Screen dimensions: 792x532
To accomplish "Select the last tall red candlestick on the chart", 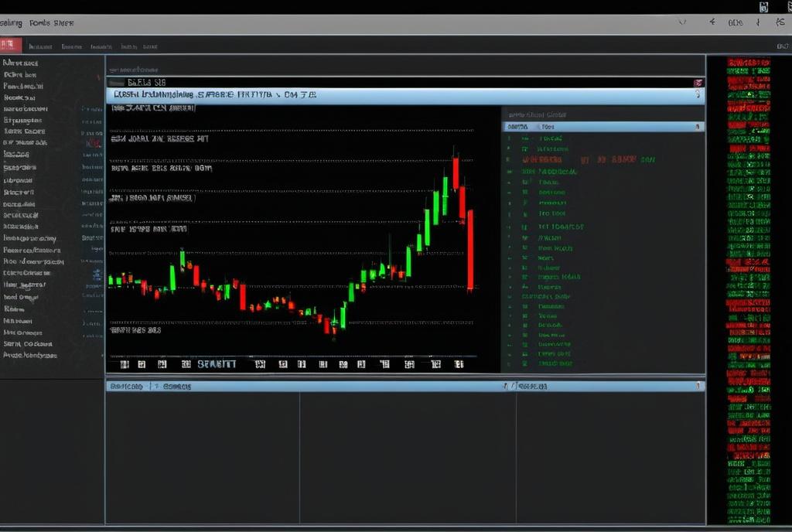I will [470, 250].
